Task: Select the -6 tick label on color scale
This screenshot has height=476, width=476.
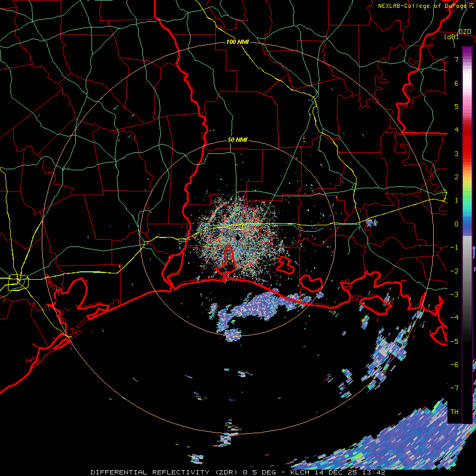Action: pos(454,365)
